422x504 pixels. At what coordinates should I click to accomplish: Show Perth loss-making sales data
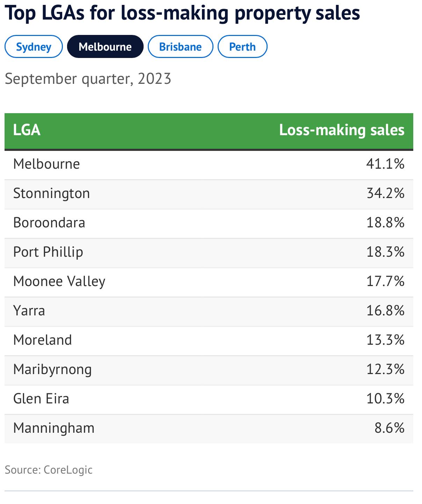[x=242, y=47]
